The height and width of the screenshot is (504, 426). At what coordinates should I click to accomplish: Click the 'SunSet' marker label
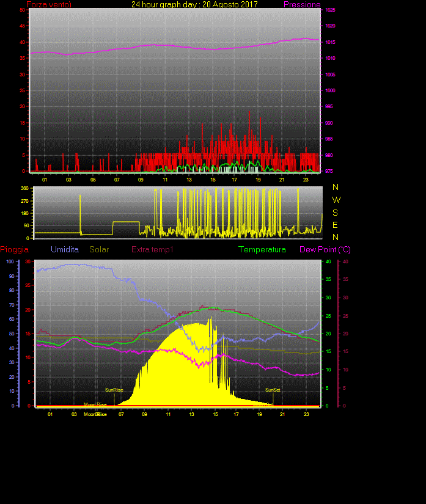(x=273, y=390)
